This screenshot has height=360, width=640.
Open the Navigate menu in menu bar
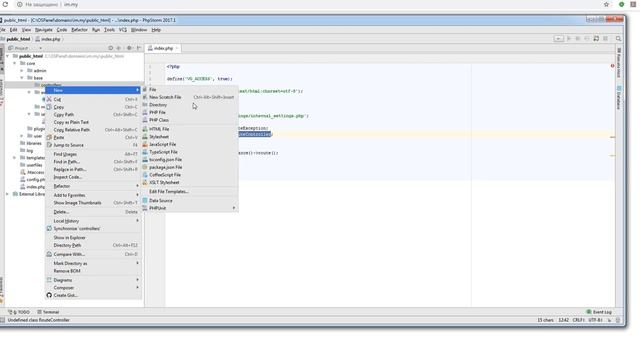pos(44,30)
